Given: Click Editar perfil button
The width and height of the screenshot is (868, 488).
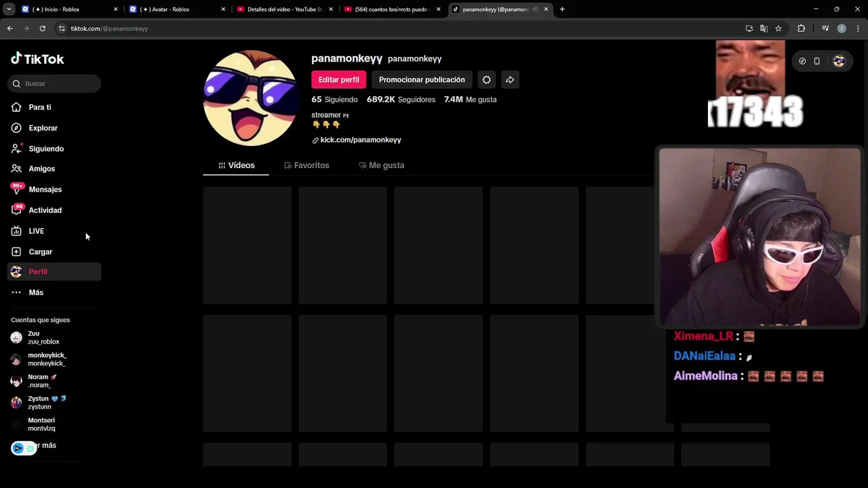Looking at the screenshot, I should pyautogui.click(x=338, y=79).
